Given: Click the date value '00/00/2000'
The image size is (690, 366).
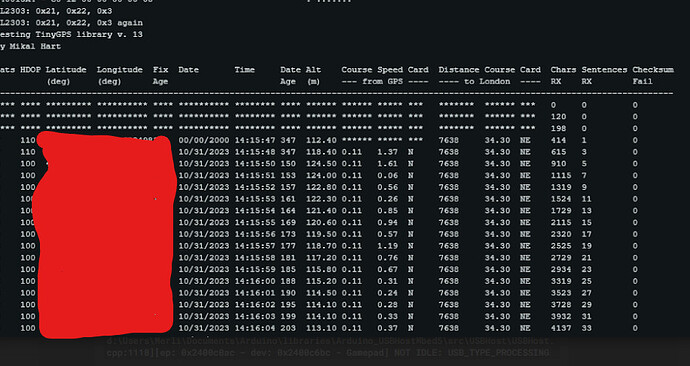Looking at the screenshot, I should [x=204, y=140].
